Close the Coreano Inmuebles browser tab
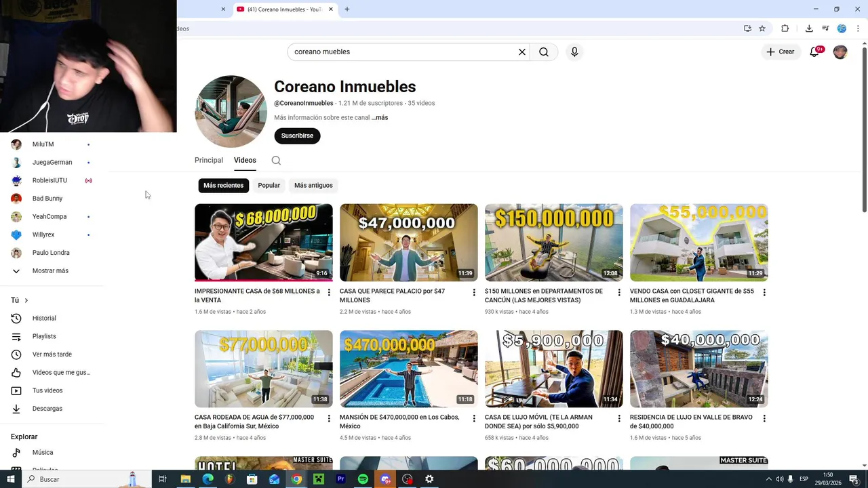This screenshot has width=868, height=488. [331, 9]
